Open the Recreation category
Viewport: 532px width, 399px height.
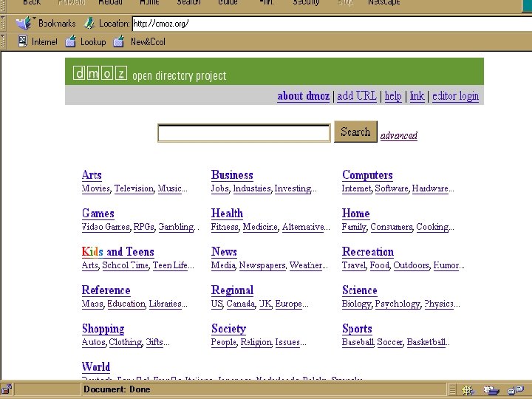point(368,252)
